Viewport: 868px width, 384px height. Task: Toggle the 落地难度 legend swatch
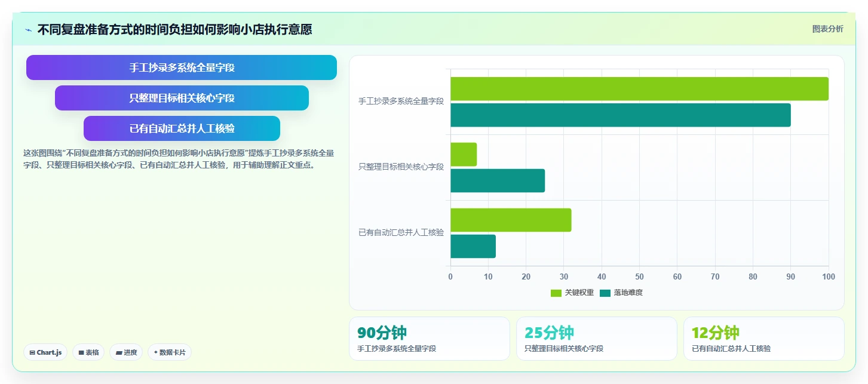pos(605,293)
